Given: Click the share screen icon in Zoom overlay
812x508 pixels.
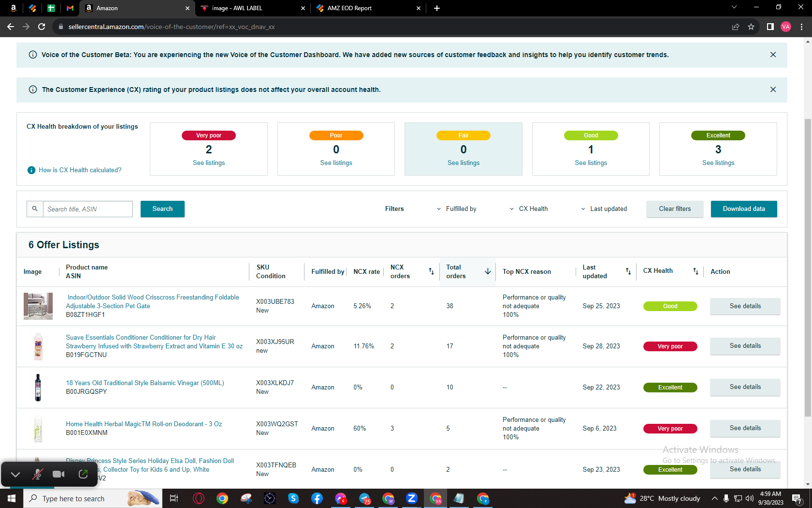Looking at the screenshot, I should point(83,474).
